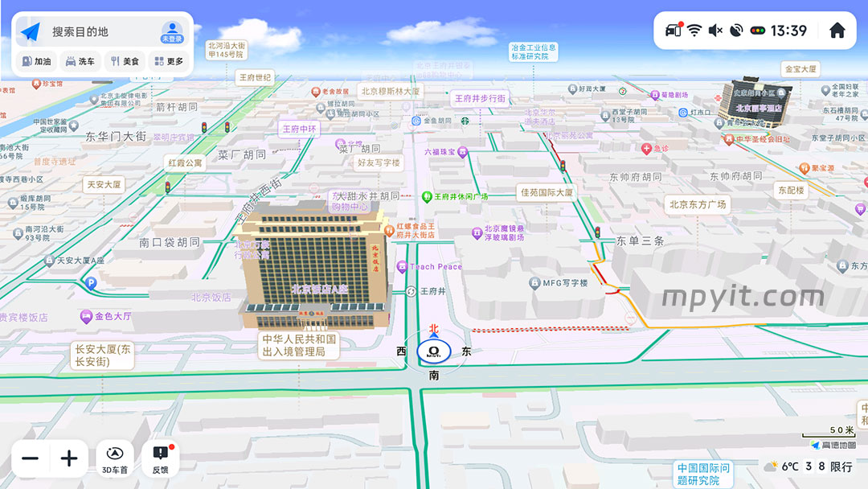Select the 六福珠宝 shop marker
Screen dimensions: 868x489
point(463,152)
